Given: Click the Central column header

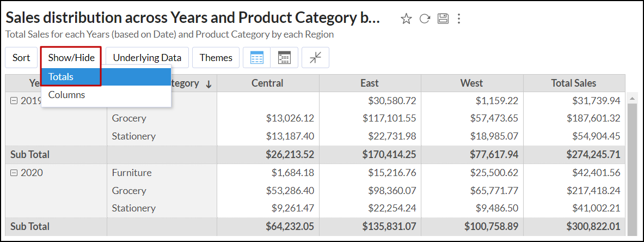Looking at the screenshot, I should [x=267, y=83].
